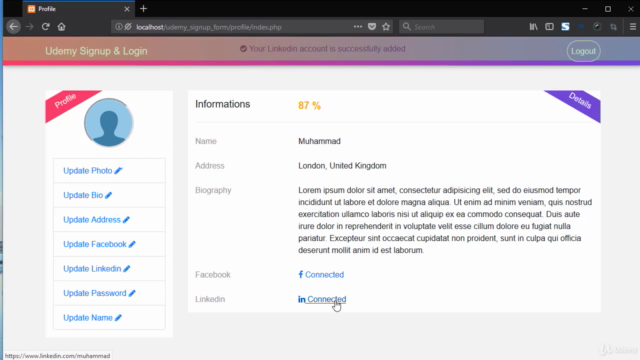Click the 87 % completion value
The width and height of the screenshot is (640, 360).
pyautogui.click(x=309, y=106)
